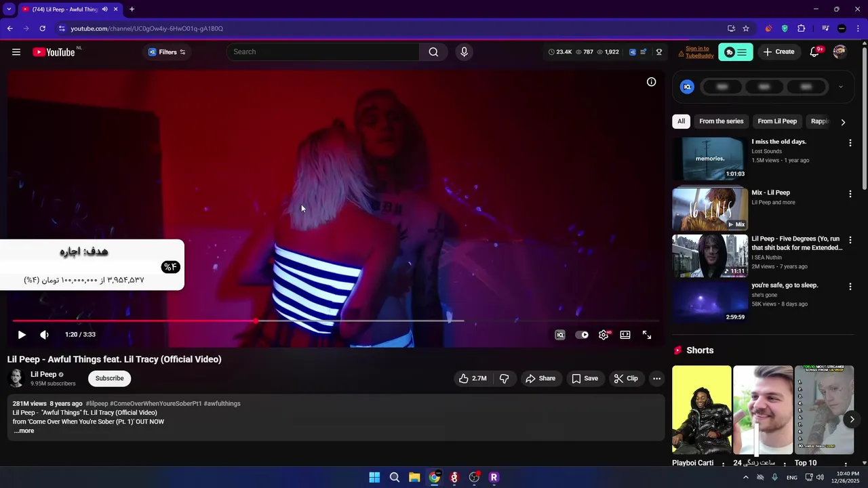Open the Chrome extensions puzzle icon
Screen dimensions: 868x488
point(801,28)
